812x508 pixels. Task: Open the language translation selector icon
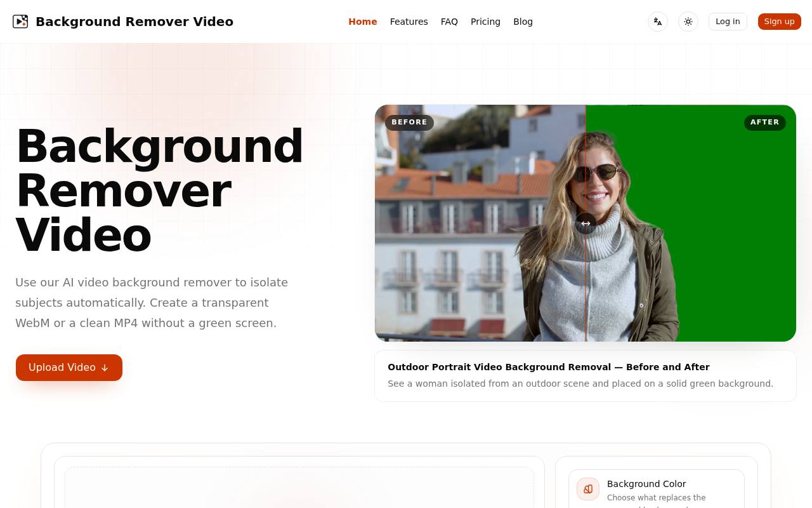click(658, 22)
